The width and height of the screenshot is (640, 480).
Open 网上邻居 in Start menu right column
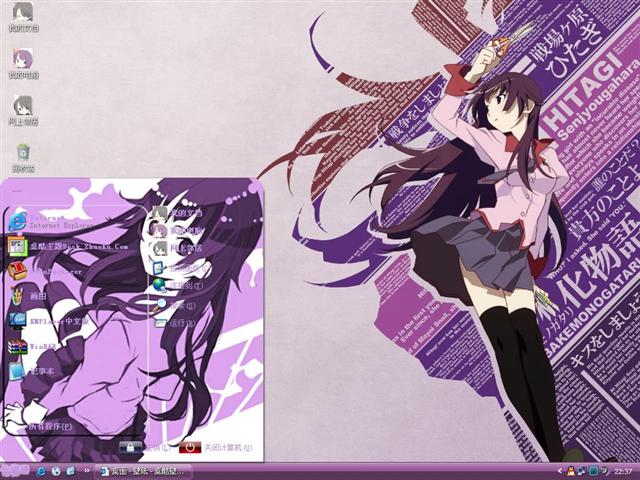177,248
